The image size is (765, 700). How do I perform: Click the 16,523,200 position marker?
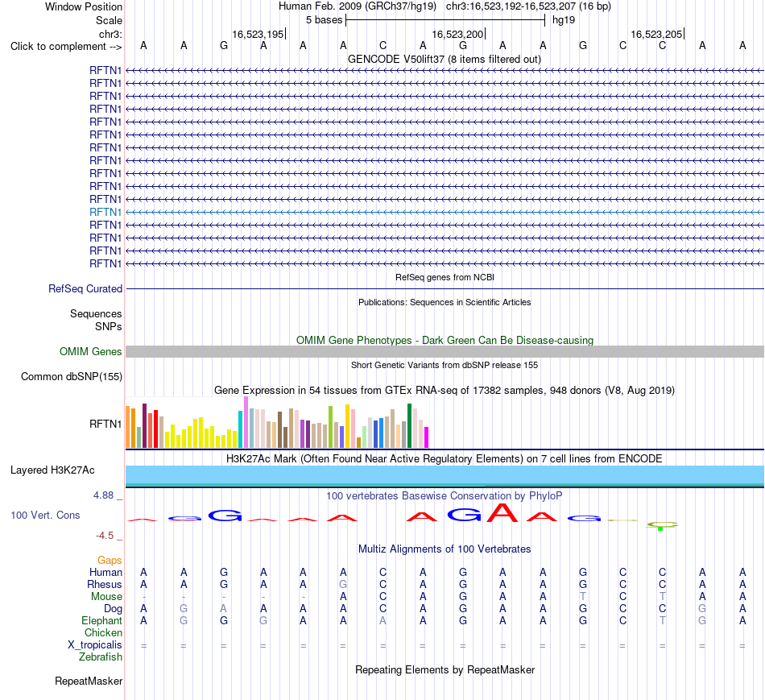[457, 34]
